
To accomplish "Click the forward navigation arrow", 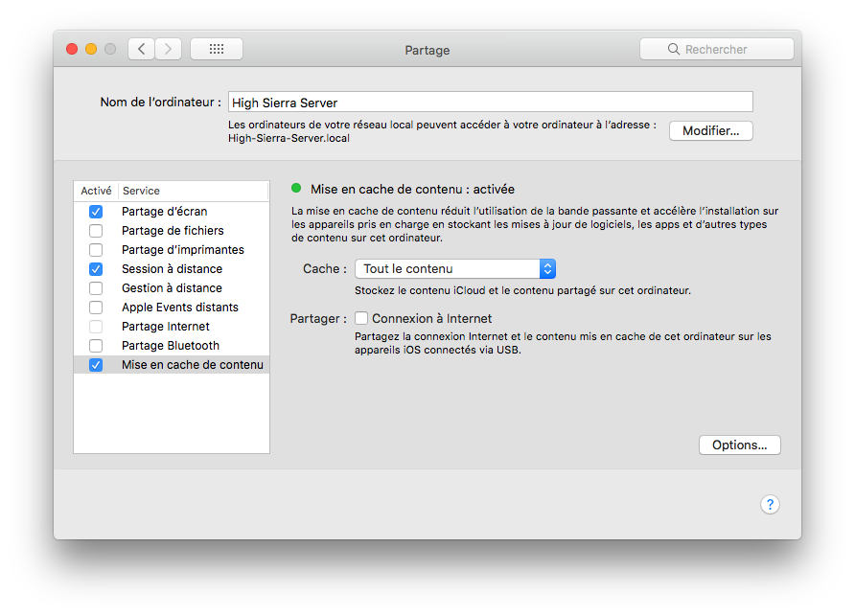I will click(169, 49).
